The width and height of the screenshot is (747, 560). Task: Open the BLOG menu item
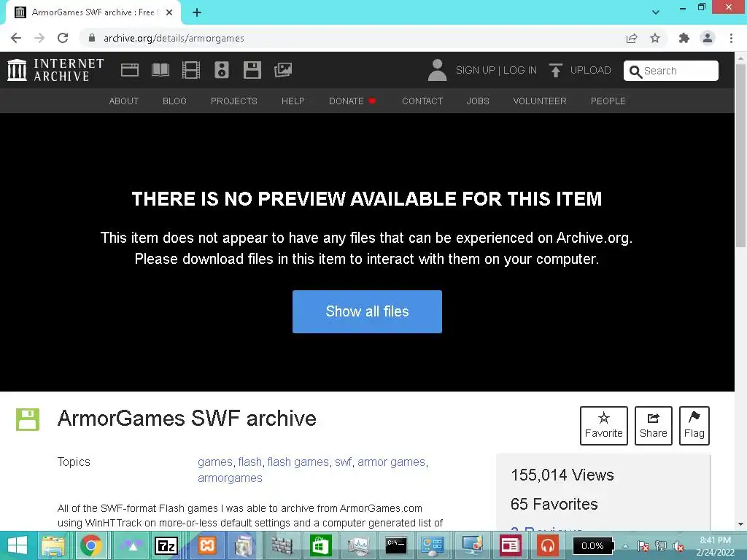point(174,101)
